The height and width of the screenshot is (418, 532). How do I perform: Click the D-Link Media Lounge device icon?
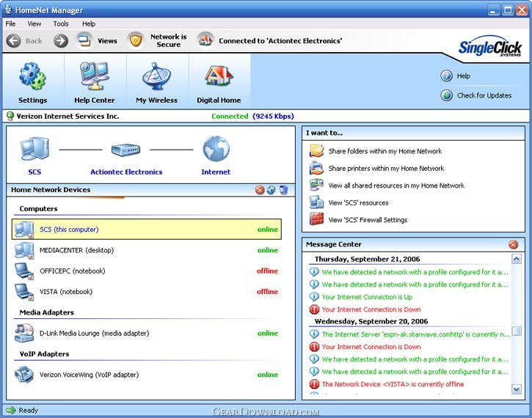[24, 333]
